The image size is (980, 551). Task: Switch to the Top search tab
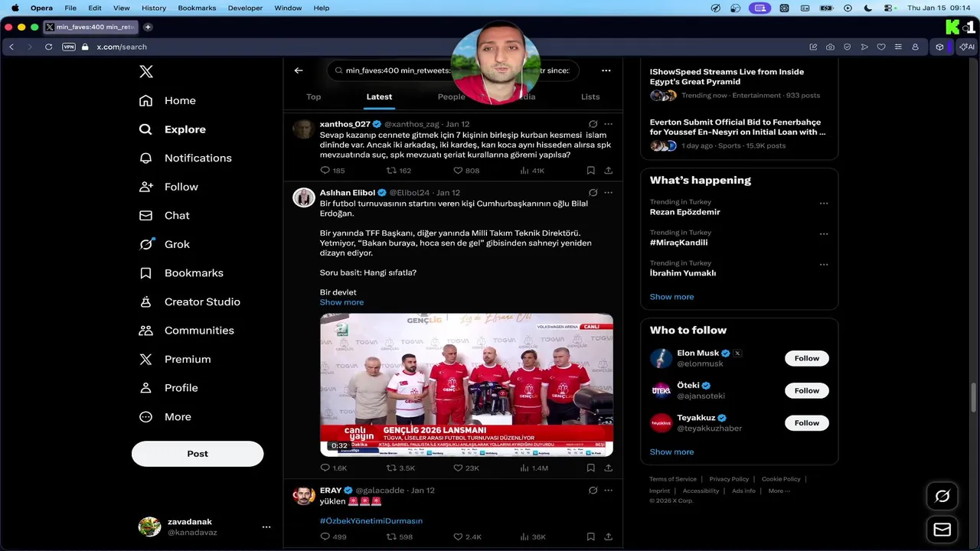click(x=313, y=96)
